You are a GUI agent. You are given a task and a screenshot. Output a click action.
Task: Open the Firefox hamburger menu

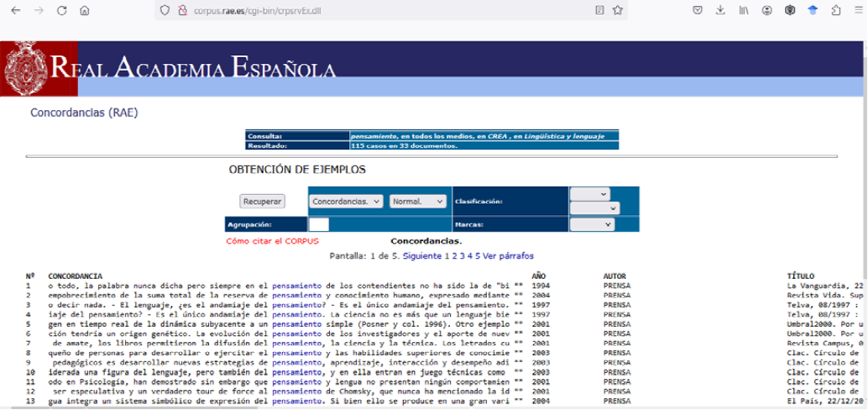coord(858,10)
